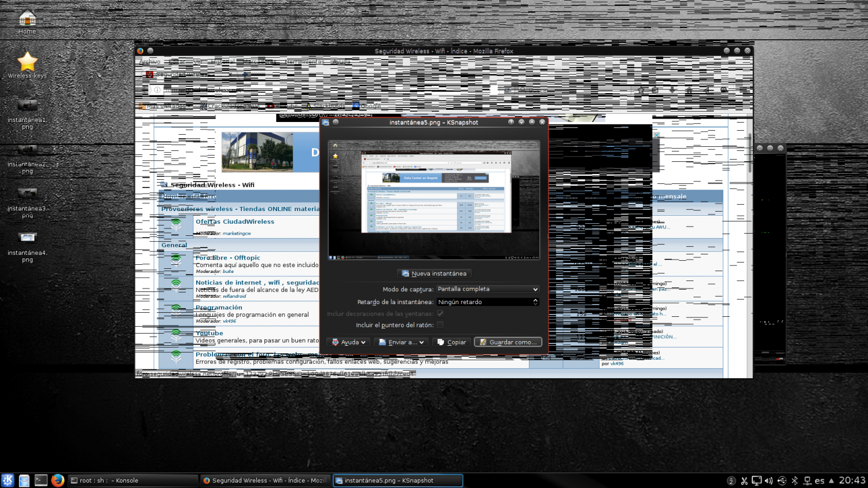868x488 pixels.
Task: Open Historial menu in Firefox
Action: [223, 62]
